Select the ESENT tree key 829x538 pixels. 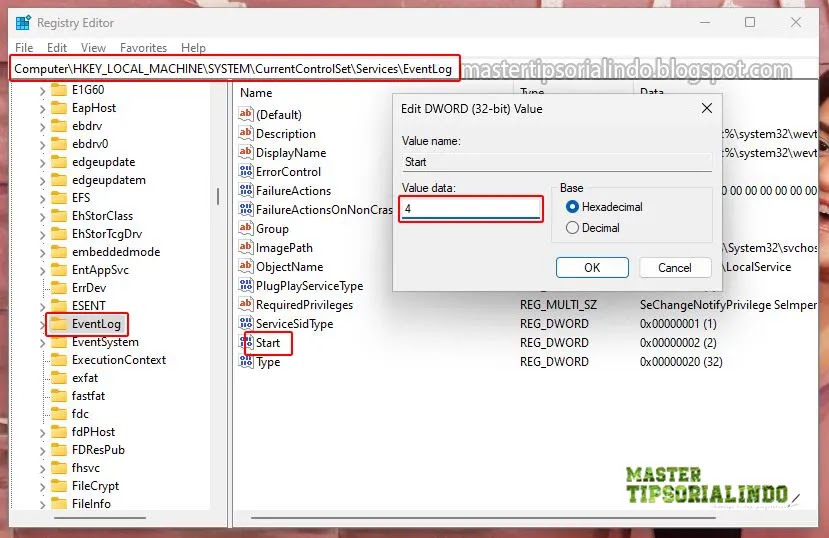point(88,305)
